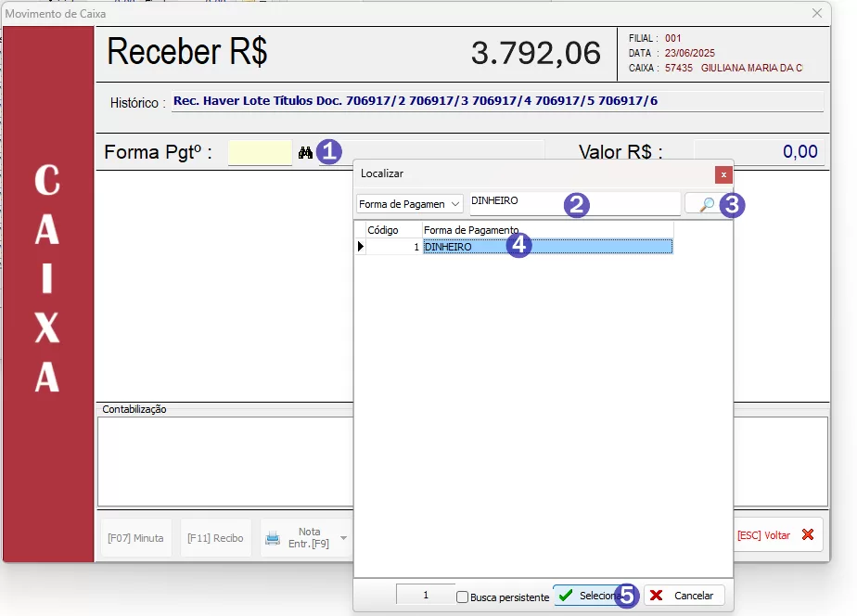The width and height of the screenshot is (857, 616).
Task: Click the Valor R$ amount field
Action: [x=758, y=152]
